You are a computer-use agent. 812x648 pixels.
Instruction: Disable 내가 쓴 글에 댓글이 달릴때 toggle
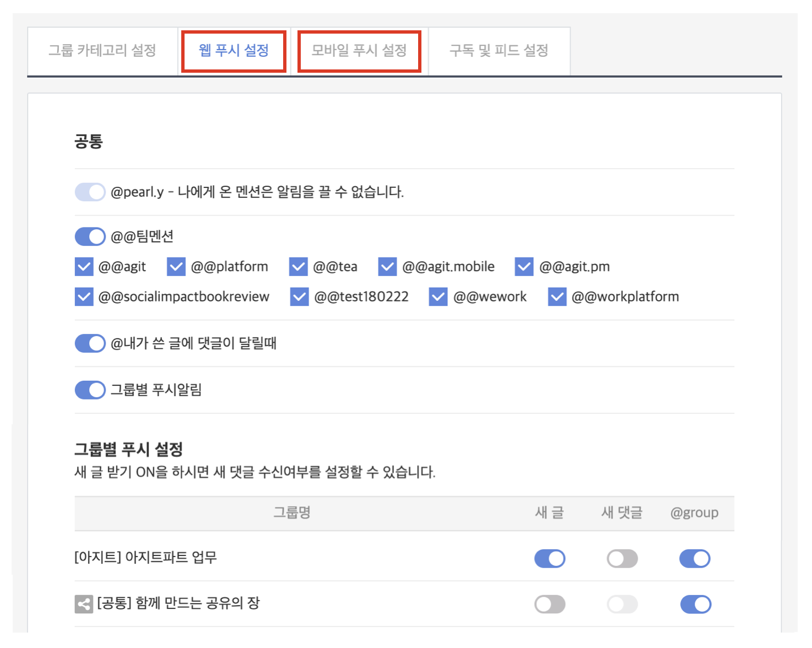(x=90, y=343)
